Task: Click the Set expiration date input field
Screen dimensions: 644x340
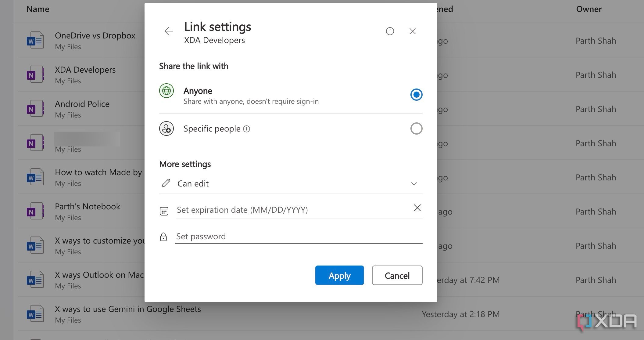Action: [291, 210]
